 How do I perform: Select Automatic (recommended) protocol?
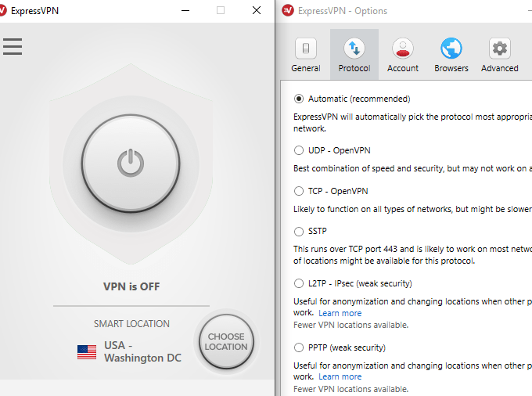(299, 99)
